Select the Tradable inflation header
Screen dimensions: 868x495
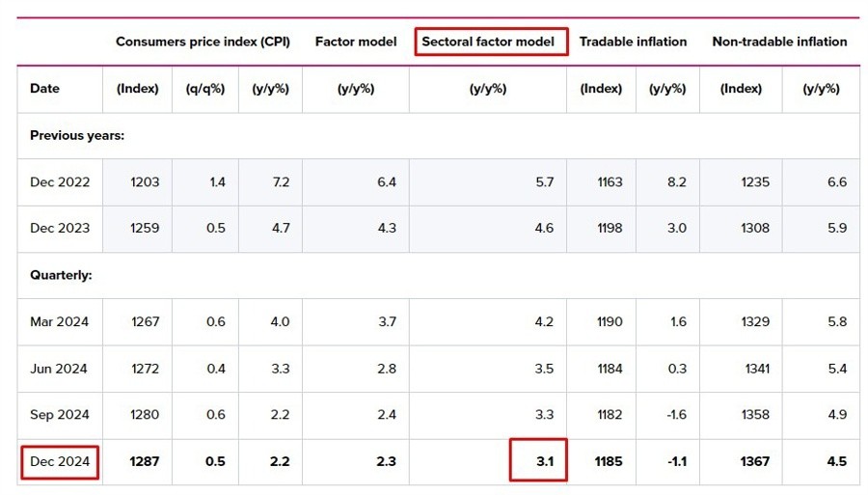633,41
